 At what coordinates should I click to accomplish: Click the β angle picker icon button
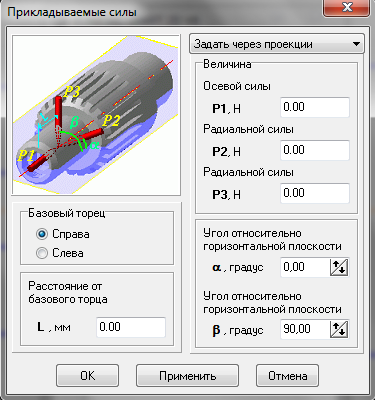point(340,330)
